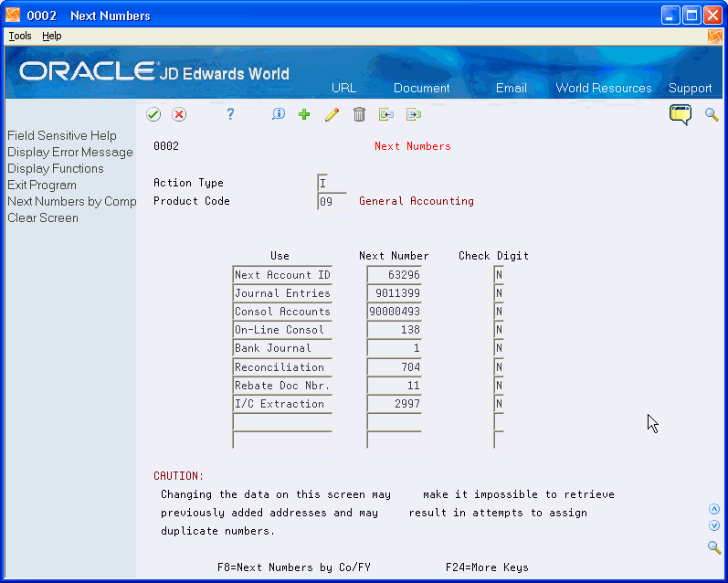Click the previous record arrow icon
This screenshot has height=583, width=728.
coord(385,114)
